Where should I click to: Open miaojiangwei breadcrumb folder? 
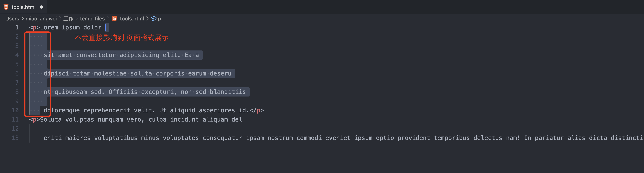coord(41,19)
